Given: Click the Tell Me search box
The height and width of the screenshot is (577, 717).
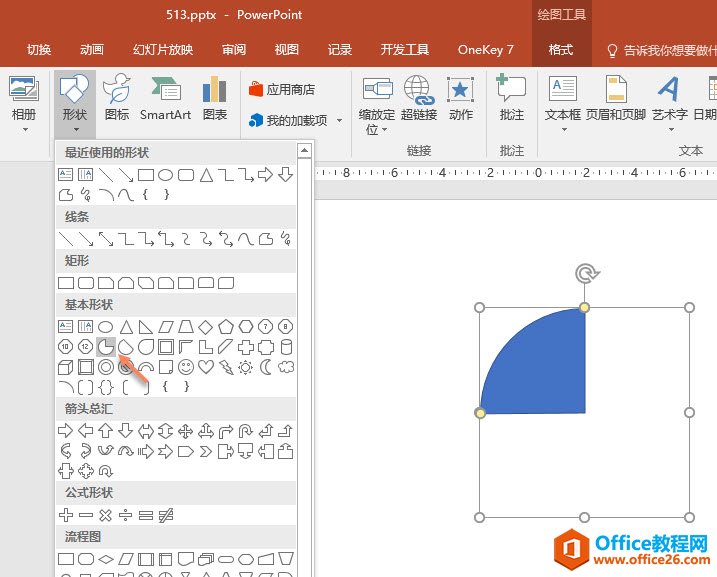Looking at the screenshot, I should 661,50.
